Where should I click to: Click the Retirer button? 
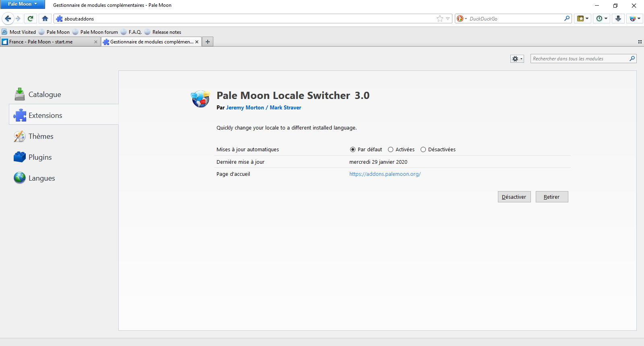coord(552,197)
